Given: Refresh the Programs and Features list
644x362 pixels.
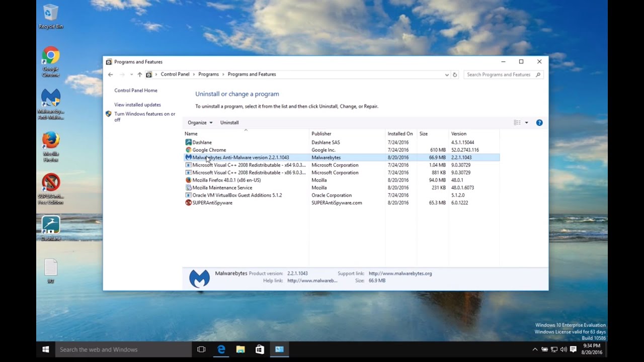Looking at the screenshot, I should click(455, 74).
